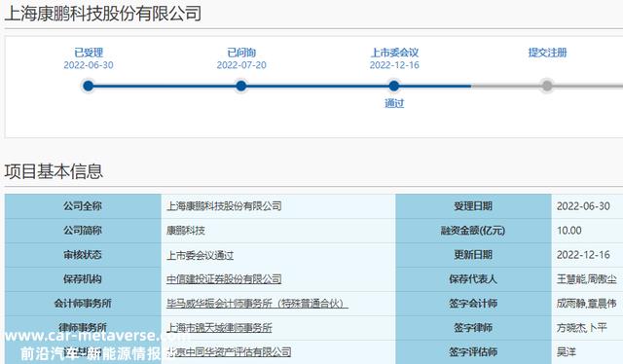Viewport: 623px width, 364px height.
Task: Open the 上市委会议 stage label
Action: pyautogui.click(x=394, y=53)
